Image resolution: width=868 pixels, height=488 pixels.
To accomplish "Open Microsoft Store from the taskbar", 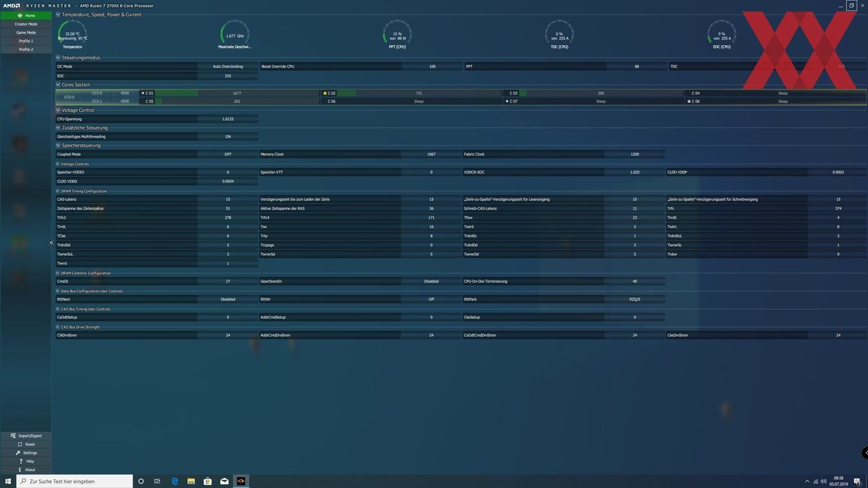I will click(207, 481).
